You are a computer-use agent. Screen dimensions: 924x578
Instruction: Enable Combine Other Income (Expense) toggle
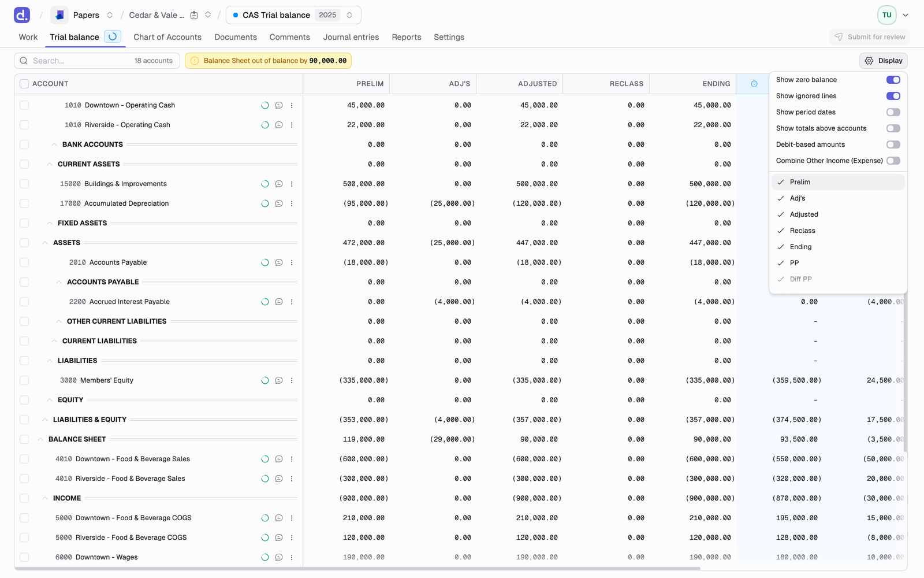(893, 161)
